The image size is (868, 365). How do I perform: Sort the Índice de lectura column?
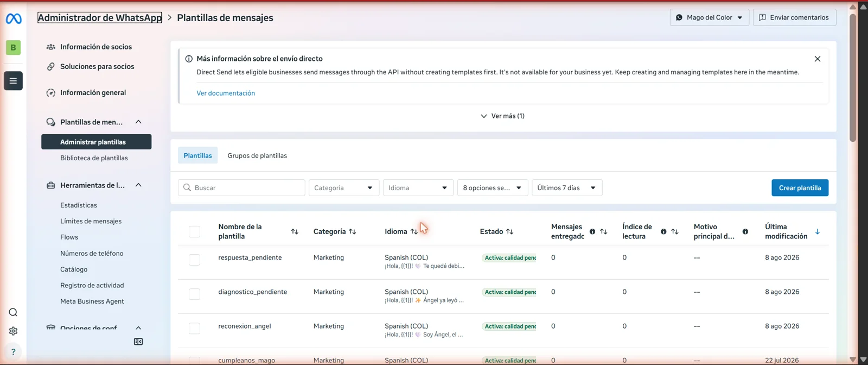(675, 231)
